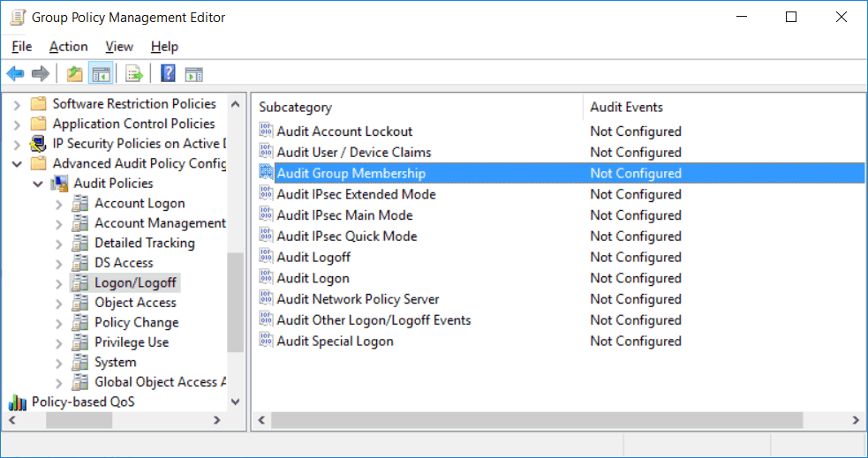Viewport: 868px width, 458px height.
Task: Open the View menu
Action: click(x=119, y=47)
